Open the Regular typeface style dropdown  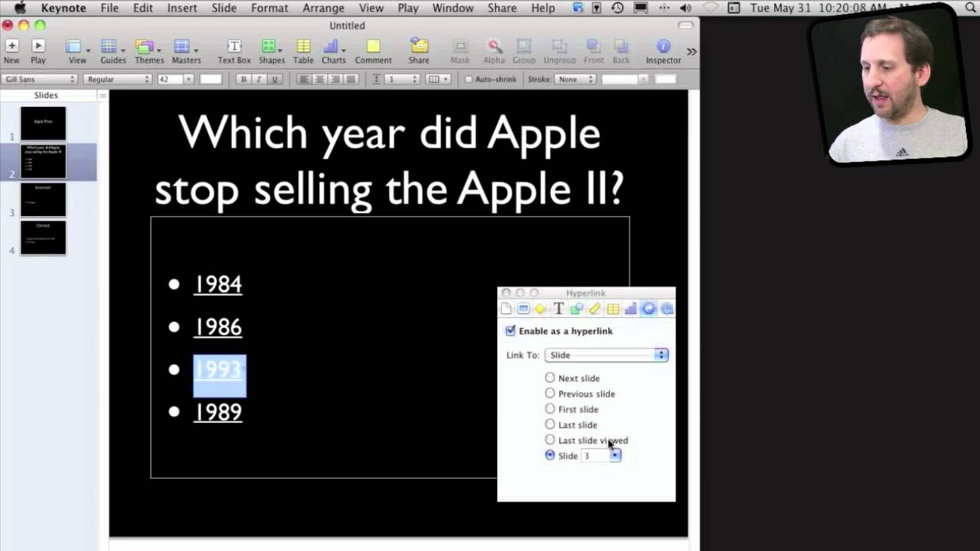coord(117,80)
